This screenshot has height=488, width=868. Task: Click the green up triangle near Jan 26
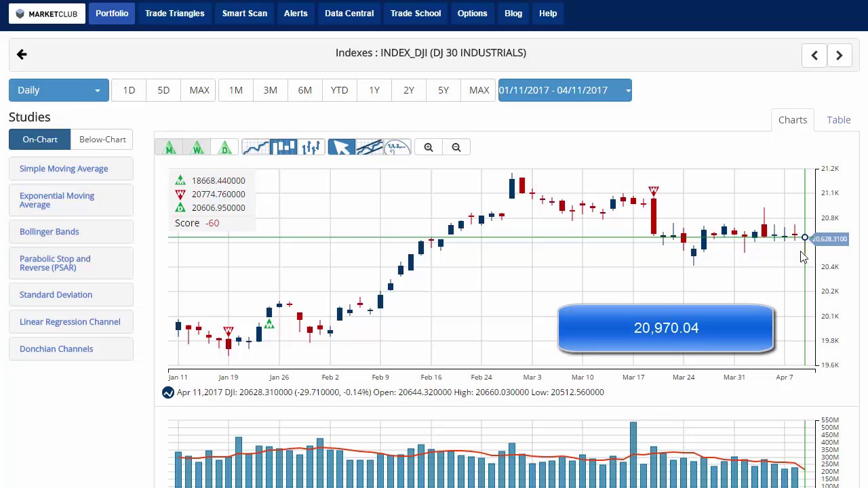coord(269,325)
